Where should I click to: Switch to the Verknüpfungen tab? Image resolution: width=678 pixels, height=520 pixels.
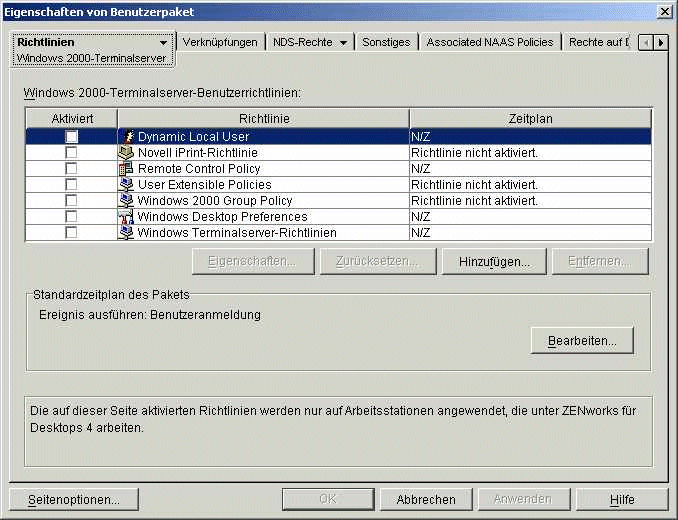(x=221, y=43)
